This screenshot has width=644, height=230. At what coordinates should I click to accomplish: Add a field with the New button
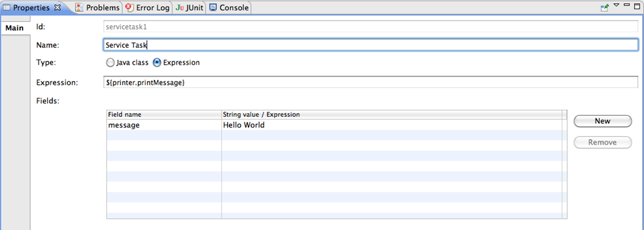(602, 121)
